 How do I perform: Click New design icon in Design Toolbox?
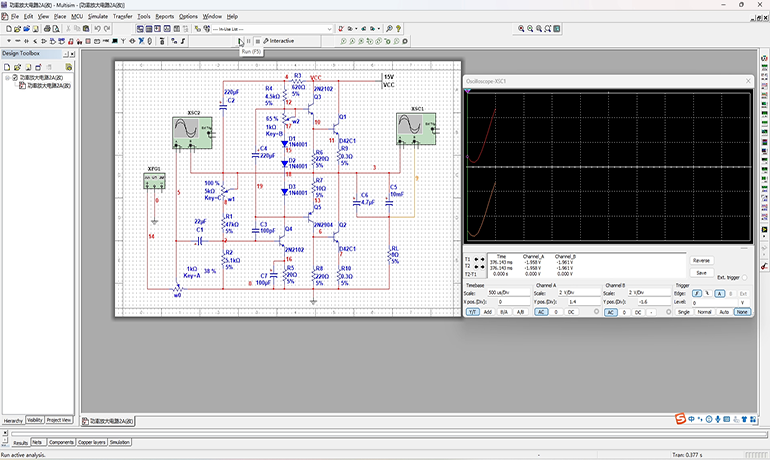(7, 67)
